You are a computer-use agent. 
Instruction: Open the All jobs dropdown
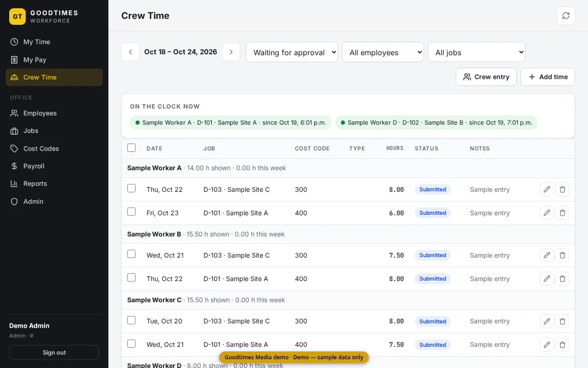[x=477, y=52]
